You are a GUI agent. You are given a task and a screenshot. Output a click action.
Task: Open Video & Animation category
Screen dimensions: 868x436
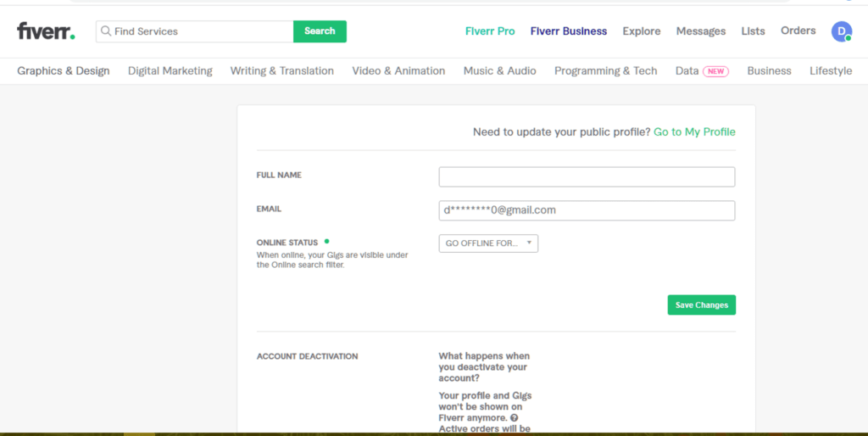tap(398, 71)
